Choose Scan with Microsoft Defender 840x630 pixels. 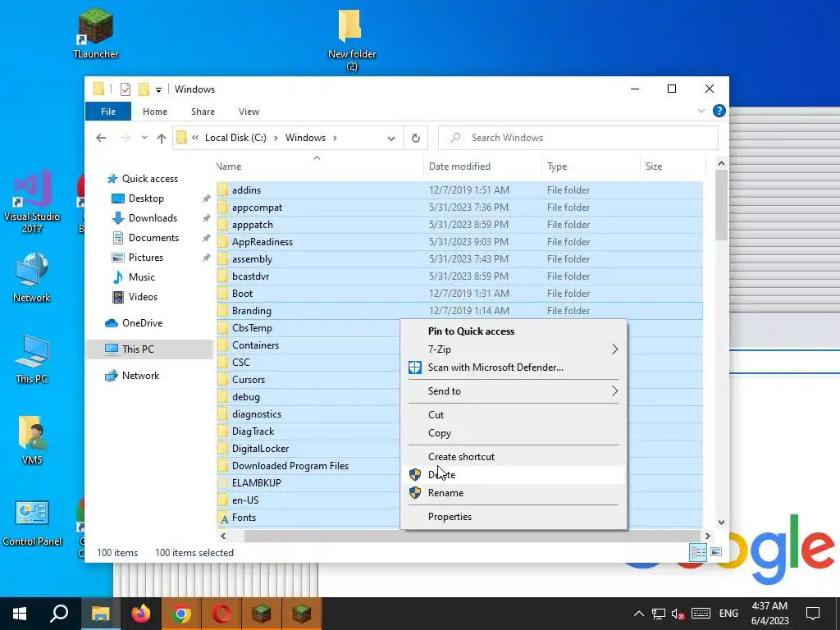coord(514,367)
